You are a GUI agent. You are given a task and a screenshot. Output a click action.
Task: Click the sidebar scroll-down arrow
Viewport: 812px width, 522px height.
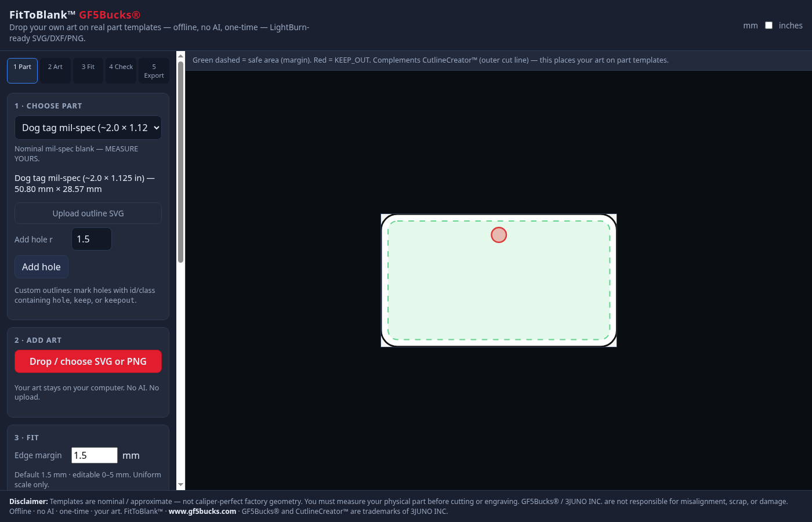coord(180,485)
